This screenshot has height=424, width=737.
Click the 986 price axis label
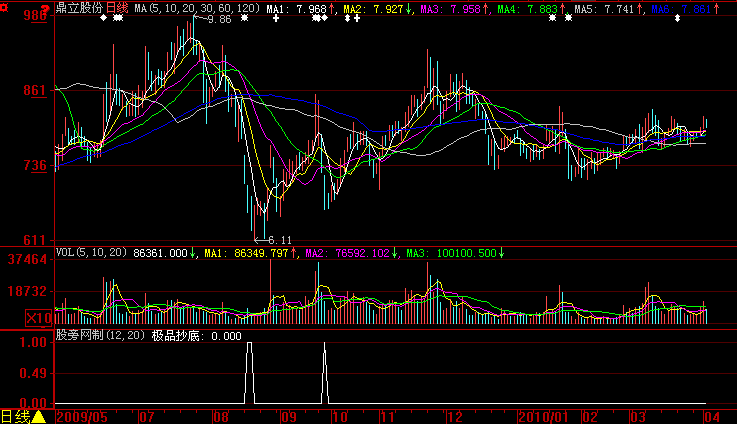pyautogui.click(x=35, y=16)
